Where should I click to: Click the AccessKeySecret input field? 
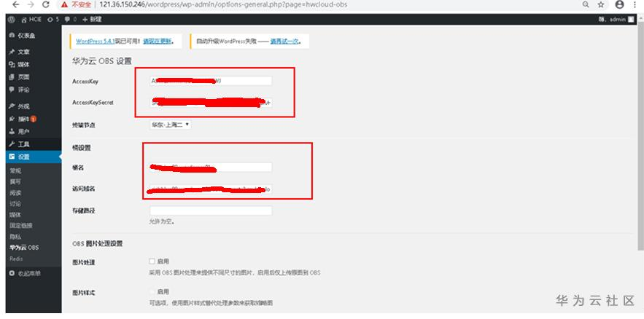211,103
